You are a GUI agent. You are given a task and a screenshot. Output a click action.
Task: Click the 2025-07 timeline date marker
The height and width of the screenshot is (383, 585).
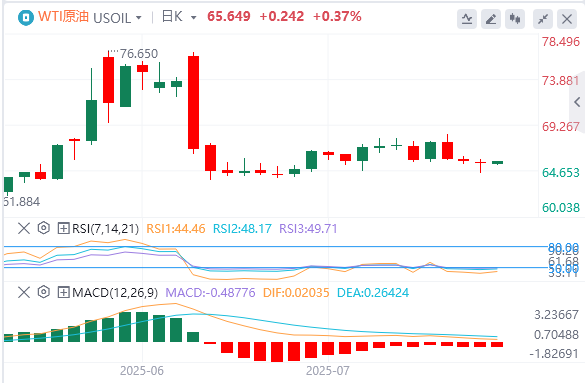[328, 371]
